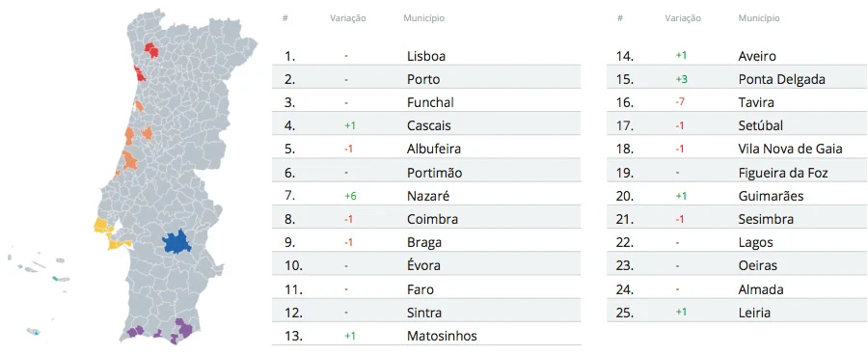Click the blue Évora region on map
The height and width of the screenshot is (355, 868).
[x=176, y=242]
